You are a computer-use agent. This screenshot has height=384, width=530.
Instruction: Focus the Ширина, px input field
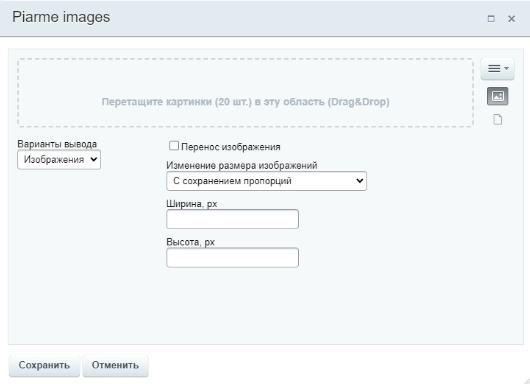pyautogui.click(x=233, y=219)
